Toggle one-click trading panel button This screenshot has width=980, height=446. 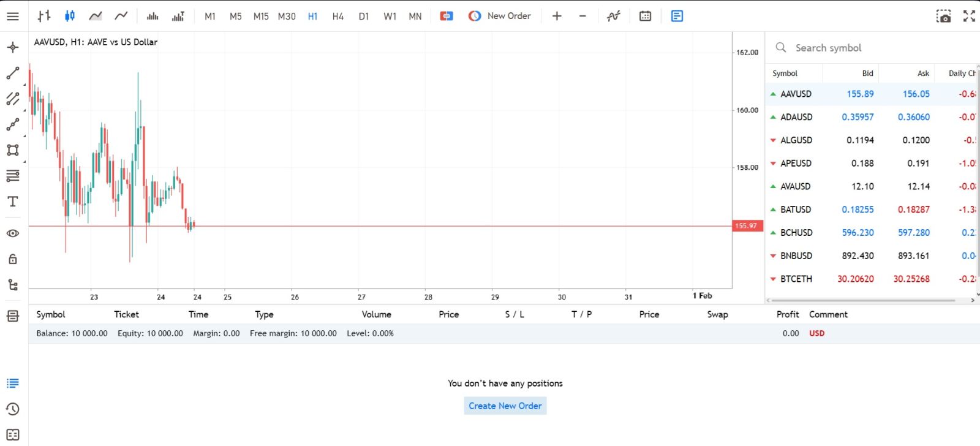pos(447,17)
